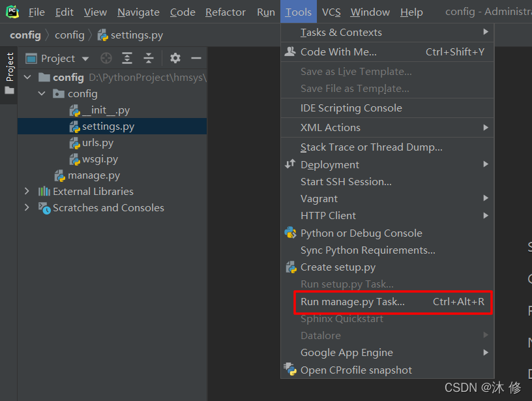Open the Window menu

pos(370,12)
